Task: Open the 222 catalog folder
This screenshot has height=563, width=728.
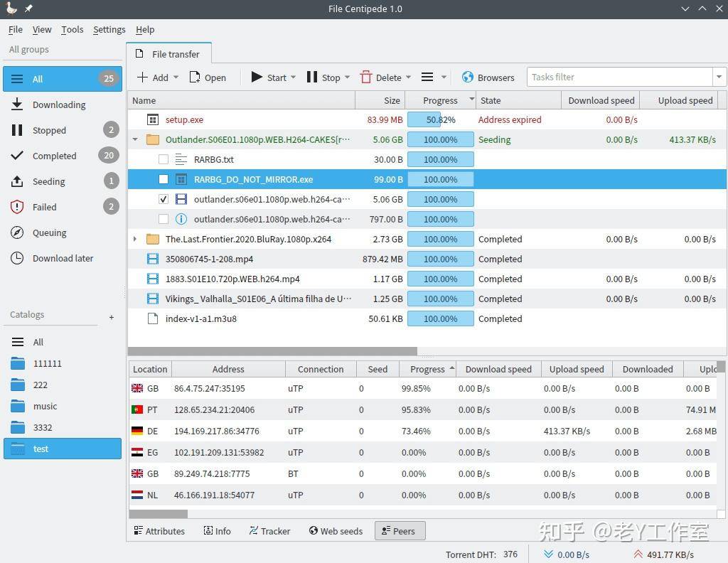Action: [63, 385]
